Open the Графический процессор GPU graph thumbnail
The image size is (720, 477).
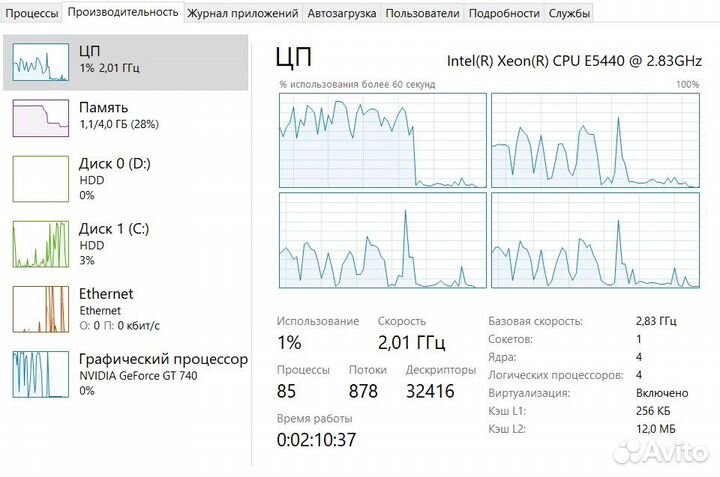pos(40,374)
